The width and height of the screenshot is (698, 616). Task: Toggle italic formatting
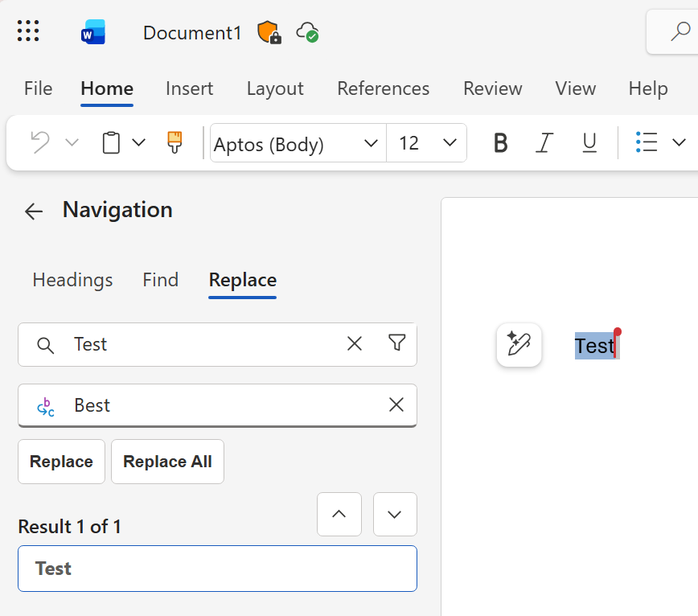coord(544,143)
